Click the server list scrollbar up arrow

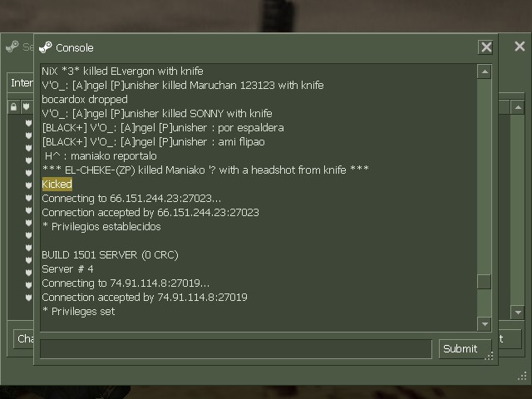click(x=518, y=107)
